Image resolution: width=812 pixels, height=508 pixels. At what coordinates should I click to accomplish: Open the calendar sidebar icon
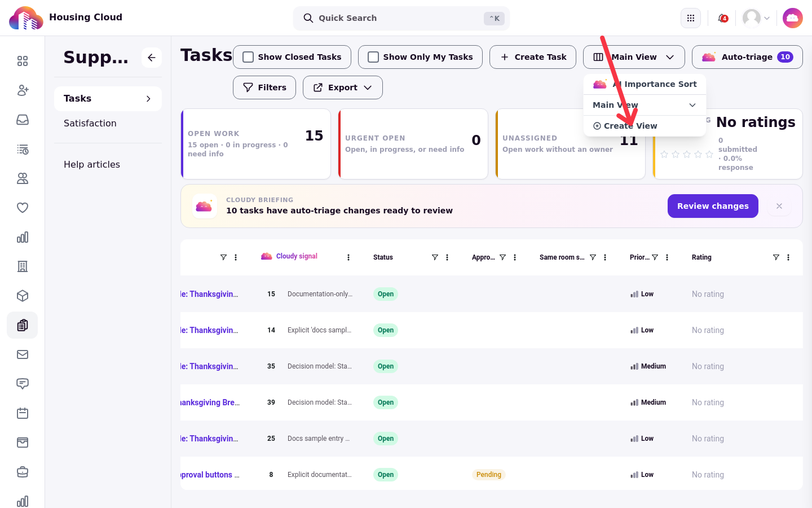[23, 413]
